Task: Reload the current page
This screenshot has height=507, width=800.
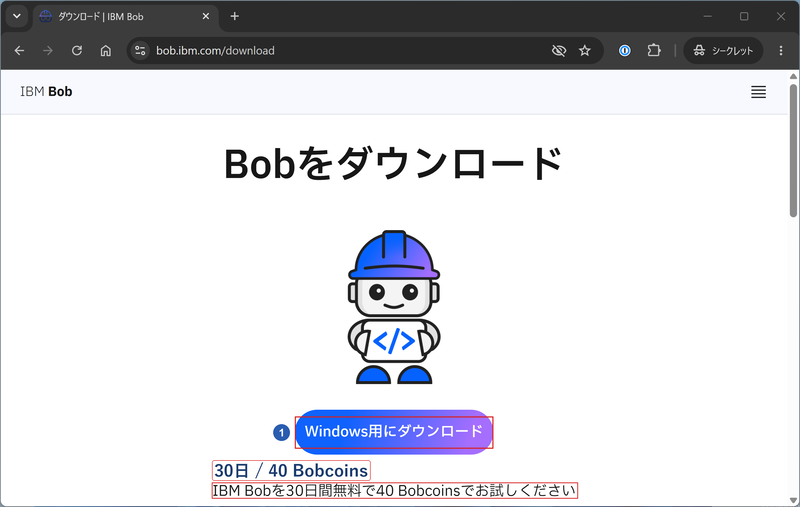Action: tap(77, 50)
